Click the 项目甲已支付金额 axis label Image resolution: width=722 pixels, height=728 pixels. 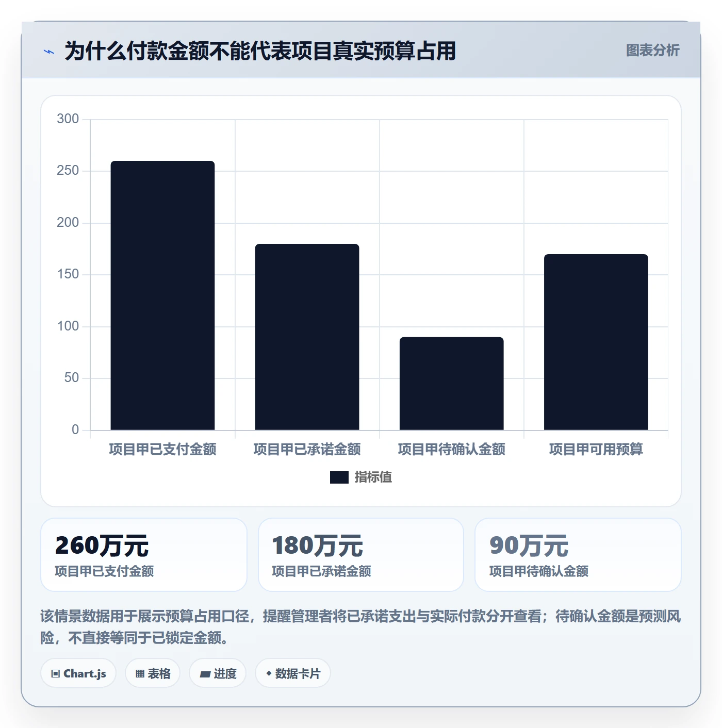tap(162, 450)
